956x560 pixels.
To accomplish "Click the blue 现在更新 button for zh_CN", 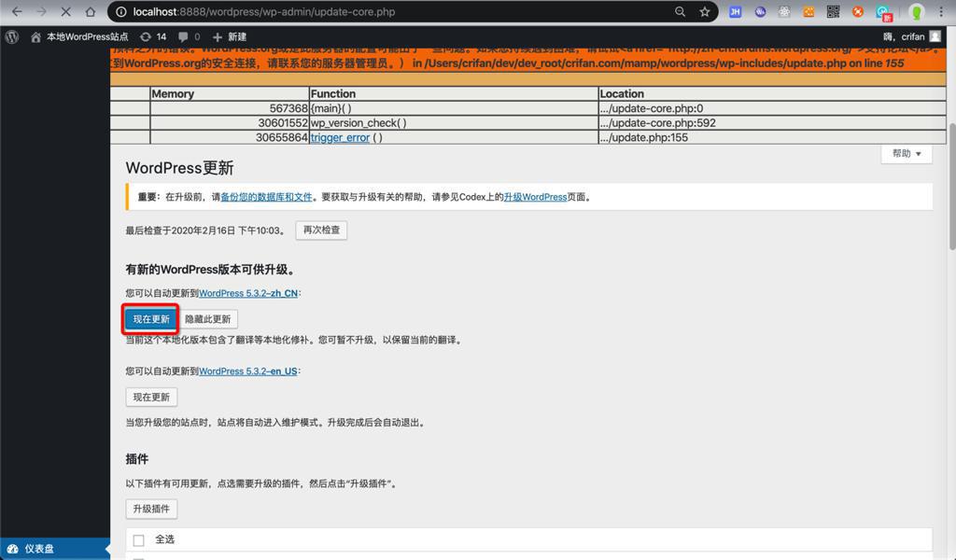I will 151,318.
